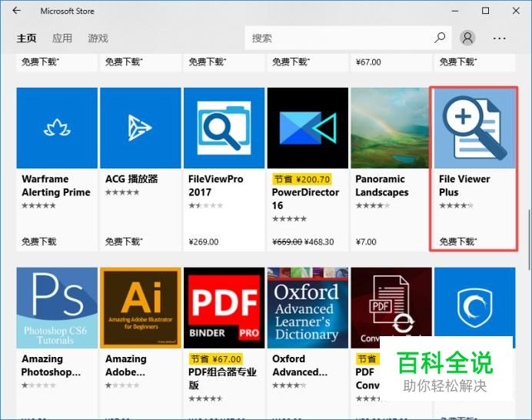Click the ACG 播放器 title
532x420 pixels.
point(131,179)
